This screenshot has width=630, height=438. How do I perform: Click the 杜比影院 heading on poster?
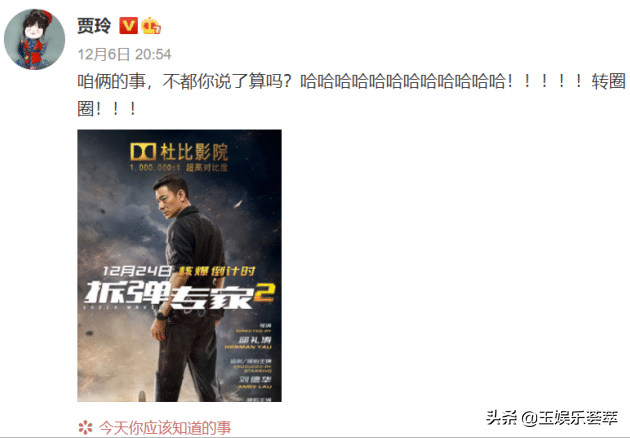tap(194, 152)
